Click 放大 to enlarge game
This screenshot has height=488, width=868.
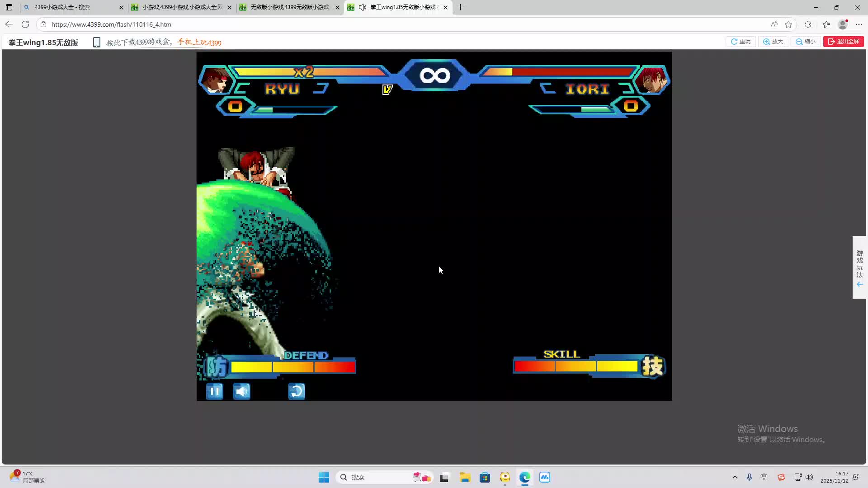click(773, 42)
